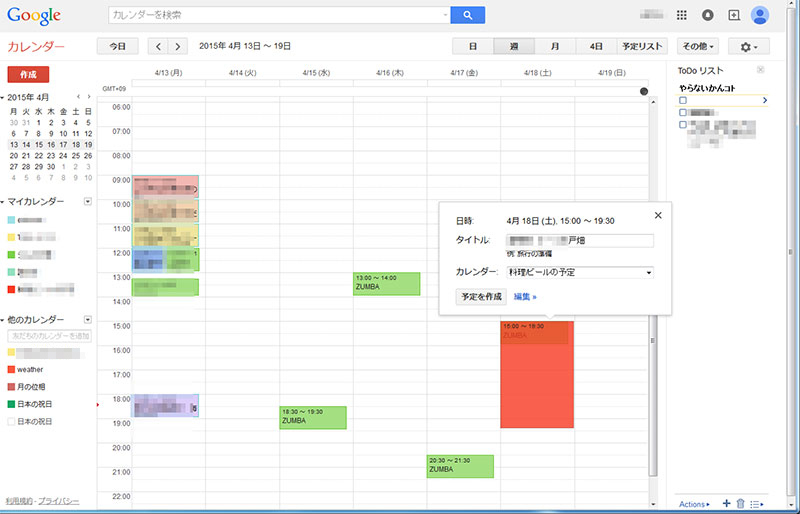800x514 pixels.
Task: Open the Google apps grid
Action: (682, 15)
